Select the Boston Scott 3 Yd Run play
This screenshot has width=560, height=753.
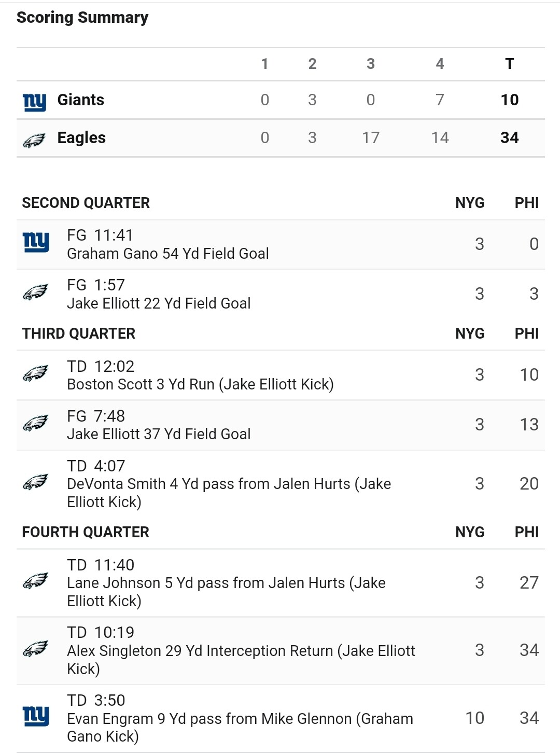200,384
